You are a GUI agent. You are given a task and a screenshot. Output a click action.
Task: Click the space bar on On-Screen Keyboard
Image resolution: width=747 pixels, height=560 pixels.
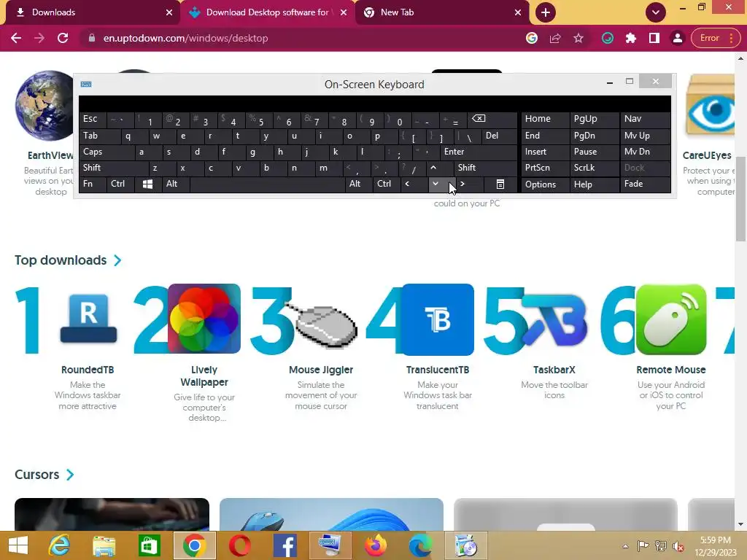[267, 184]
